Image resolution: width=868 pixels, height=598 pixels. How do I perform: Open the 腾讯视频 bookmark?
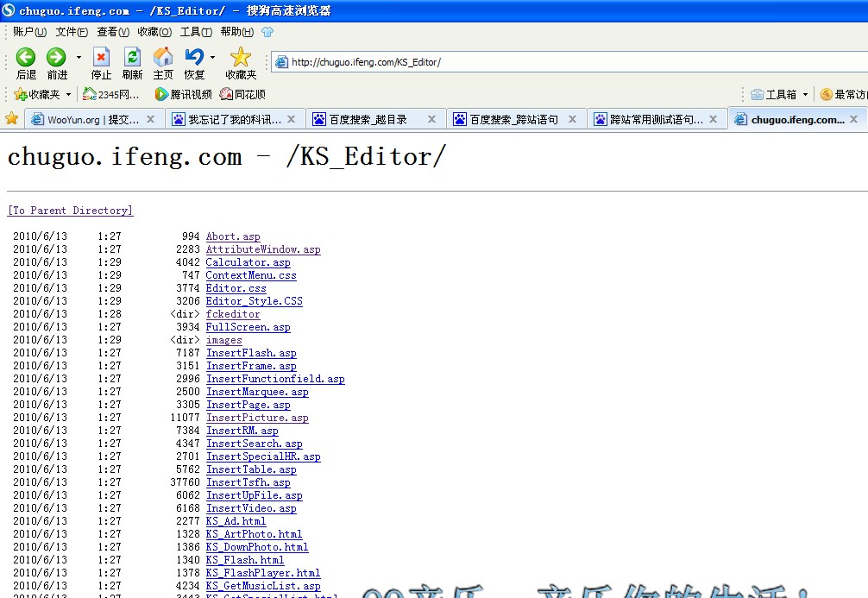(183, 95)
